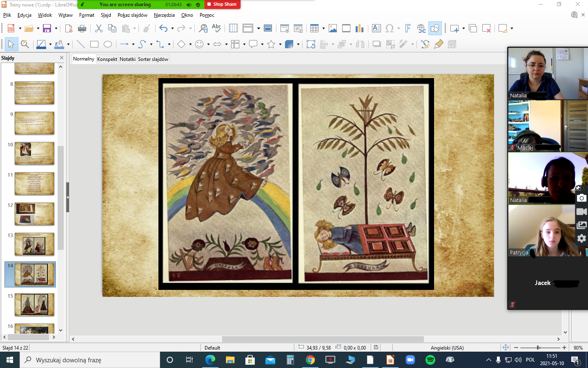Open the Line Color swatch button
Image resolution: width=588 pixels, height=368 pixels.
[x=41, y=44]
